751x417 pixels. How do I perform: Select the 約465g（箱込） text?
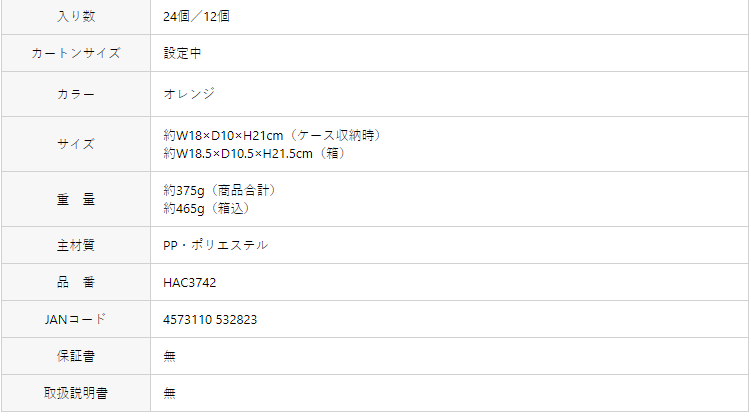tap(206, 209)
